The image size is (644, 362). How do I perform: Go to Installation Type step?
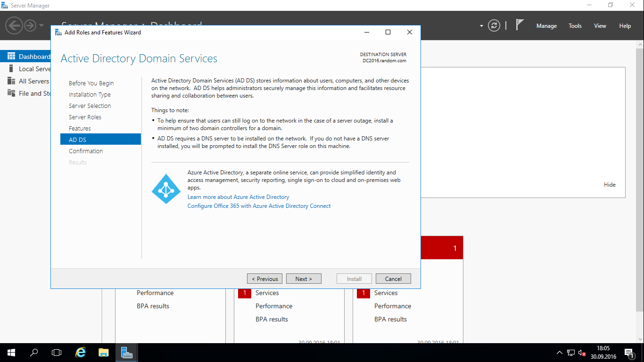pyautogui.click(x=90, y=94)
